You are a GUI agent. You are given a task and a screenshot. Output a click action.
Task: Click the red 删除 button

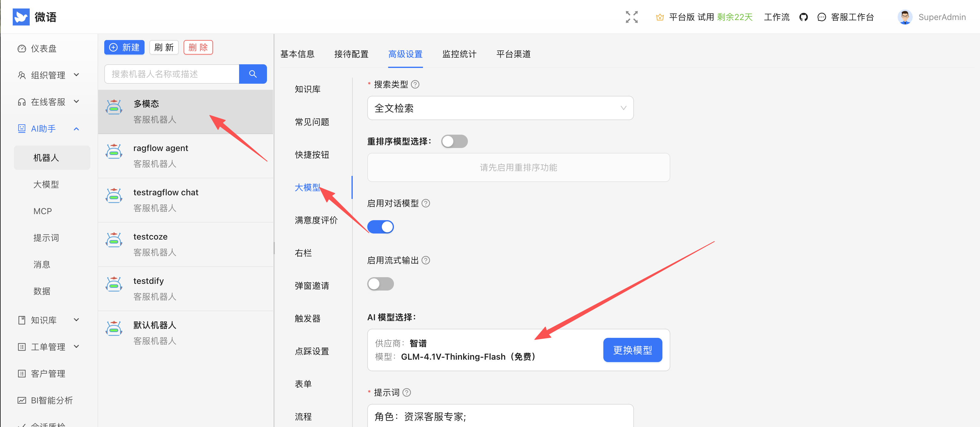click(x=198, y=48)
